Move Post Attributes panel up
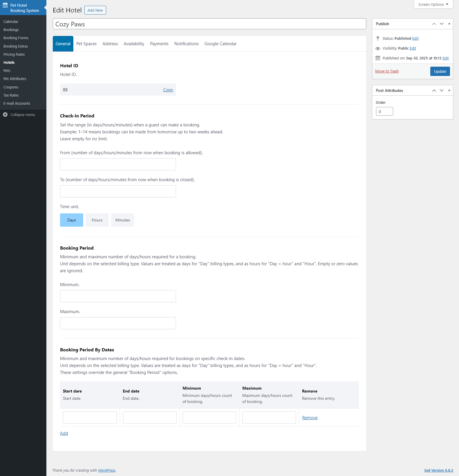This screenshot has height=476, width=459. point(434,90)
